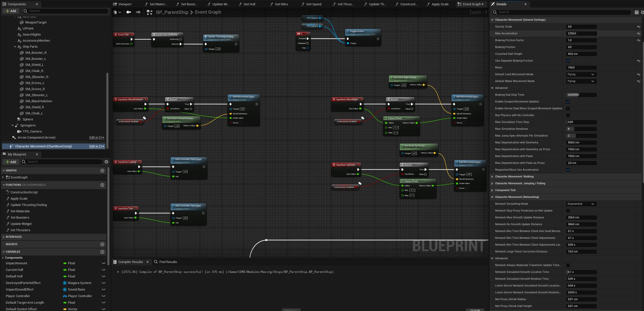Expand Character Movement: Walking section

coord(492,177)
